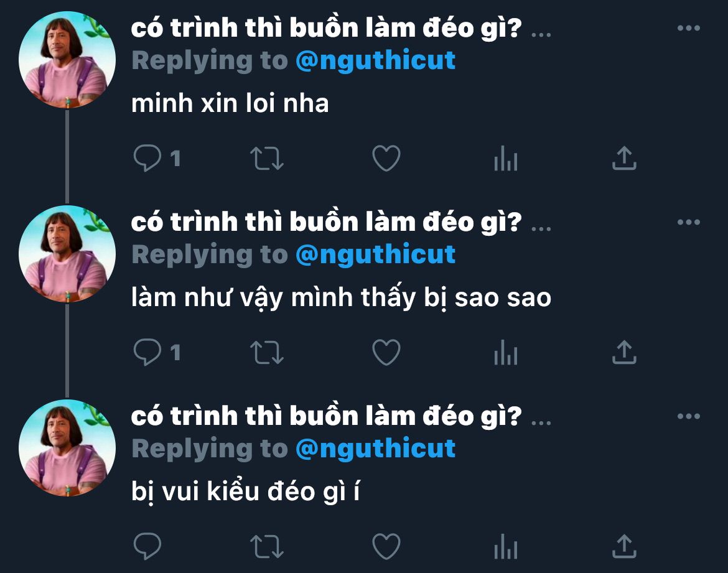The width and height of the screenshot is (728, 573).
Task: Open more options on the first tweet
Action: pos(689,28)
